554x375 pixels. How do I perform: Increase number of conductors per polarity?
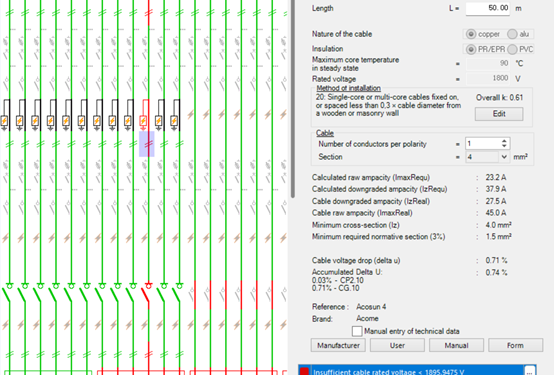tap(504, 141)
